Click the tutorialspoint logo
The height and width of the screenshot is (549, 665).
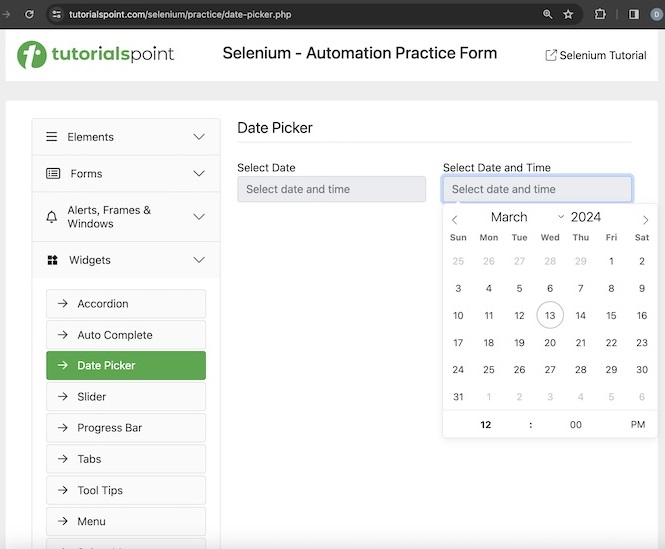tap(95, 54)
